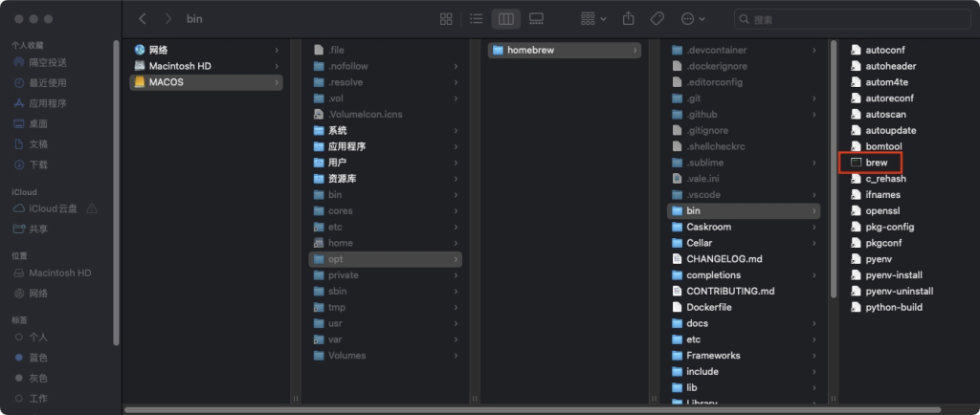Select the brew executable file
Image resolution: width=980 pixels, height=415 pixels.
pos(877,163)
